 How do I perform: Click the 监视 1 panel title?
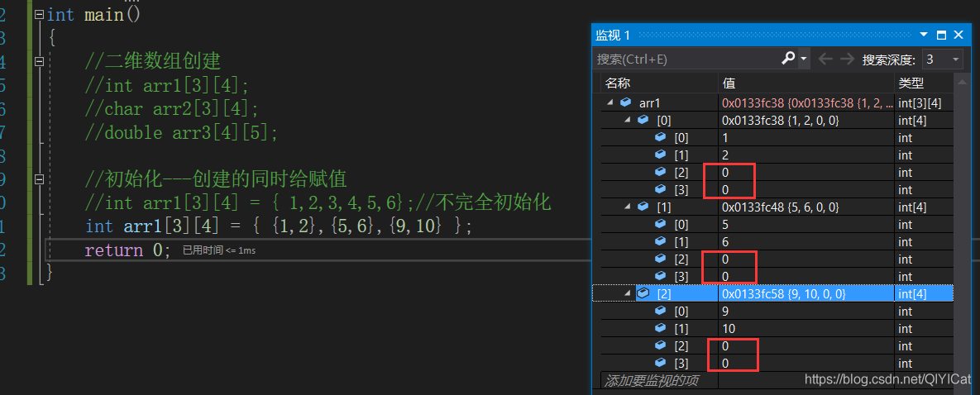tap(613, 35)
